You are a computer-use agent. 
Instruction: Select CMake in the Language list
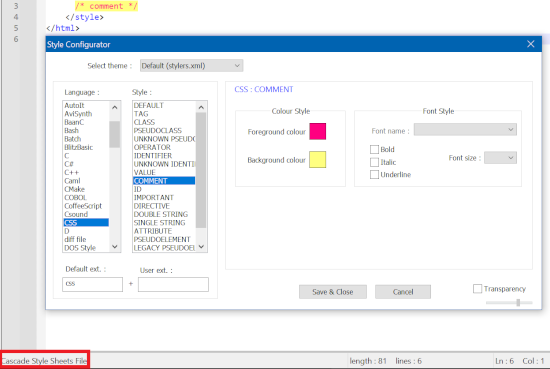(x=86, y=189)
